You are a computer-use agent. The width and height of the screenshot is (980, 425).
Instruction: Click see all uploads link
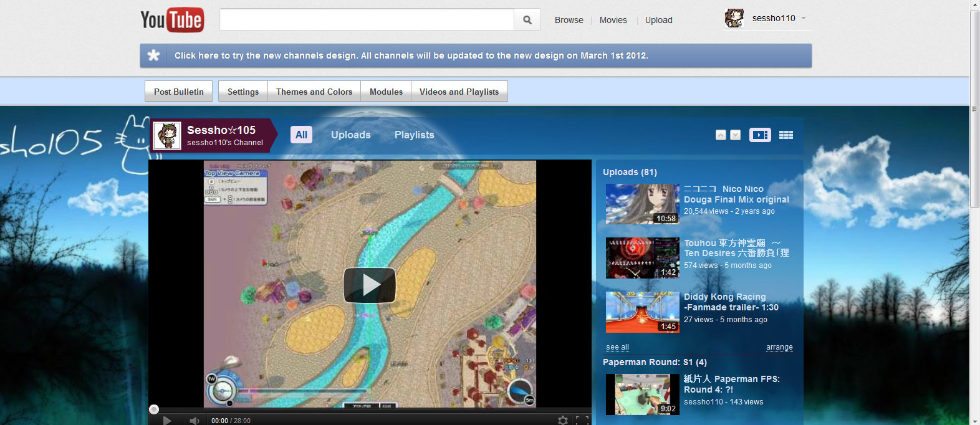tap(617, 347)
